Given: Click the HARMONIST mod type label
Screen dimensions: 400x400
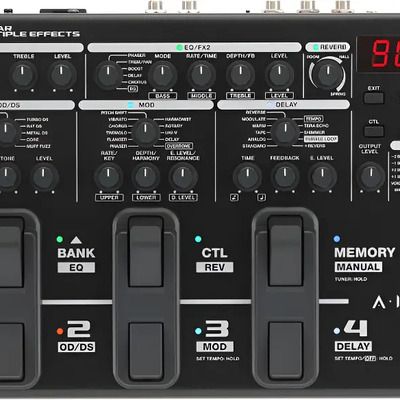Looking at the screenshot, I should [x=178, y=119].
